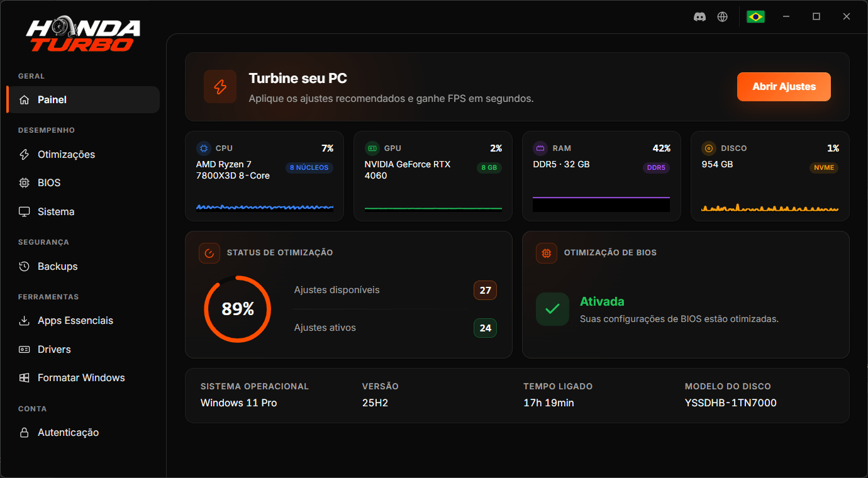Click the NVME badge

coord(824,168)
